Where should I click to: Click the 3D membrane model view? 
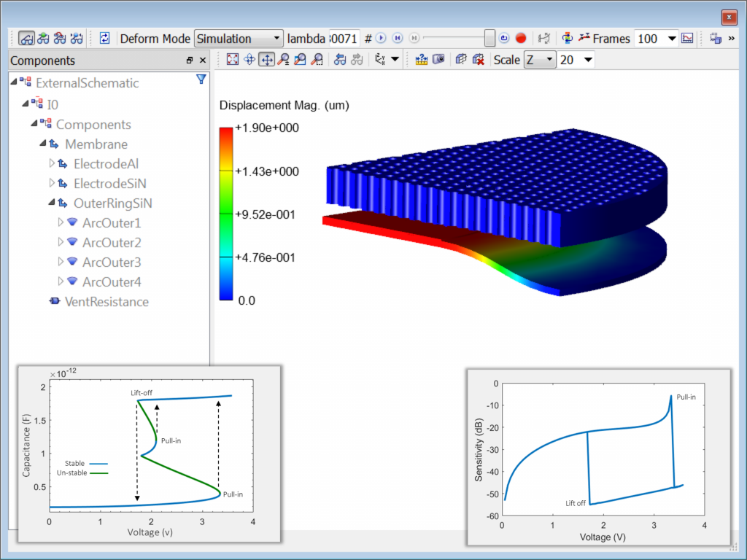pos(495,212)
